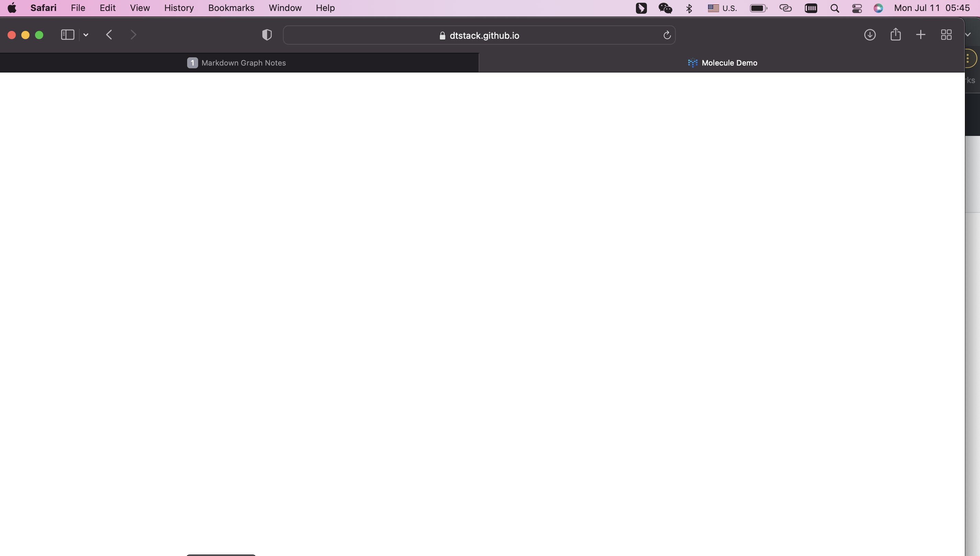Viewport: 980px width, 556px height.
Task: Go back using the back arrow
Action: tap(109, 35)
